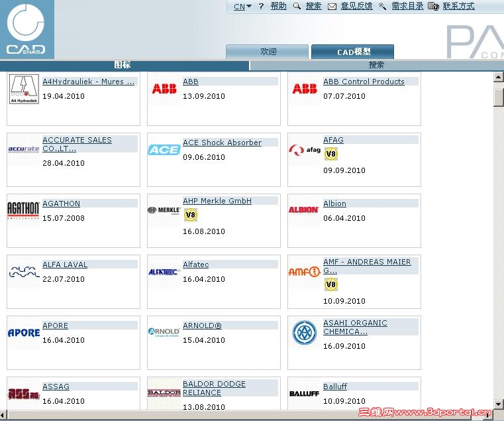Viewport: 504px width, 421px height.
Task: Open AMF - ANDREAS MAIER G... link
Action: [x=367, y=266]
